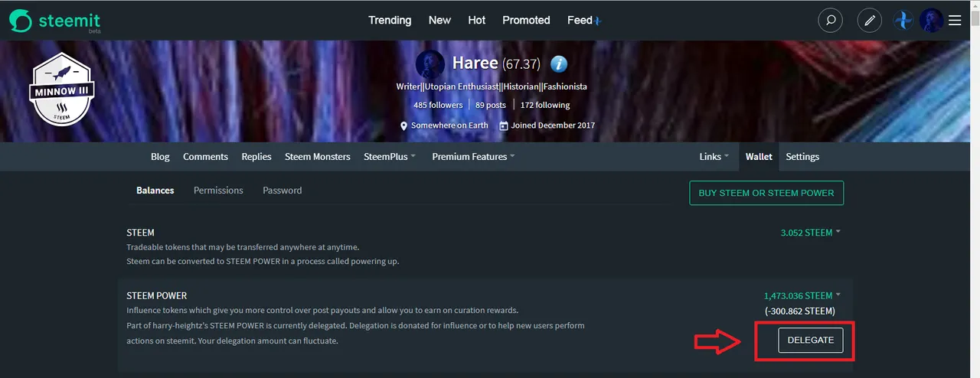Click the Writer||Utopian Enthusiast bio line

pyautogui.click(x=492, y=86)
